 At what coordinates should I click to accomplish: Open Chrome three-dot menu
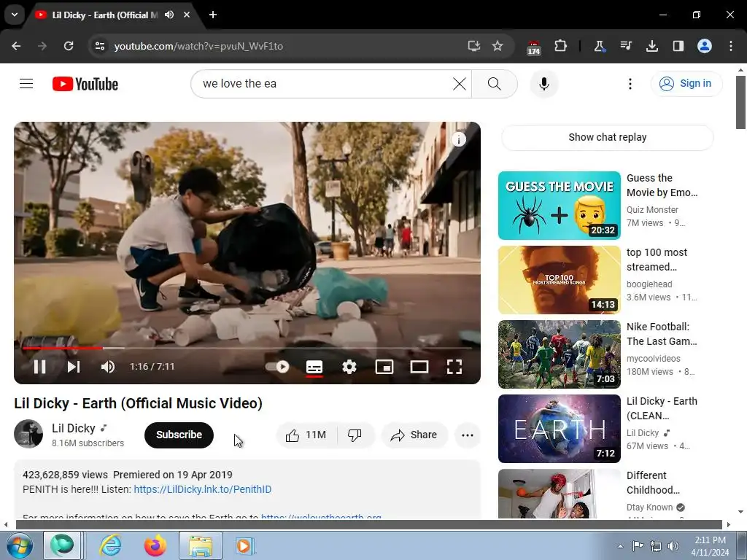[x=731, y=46]
